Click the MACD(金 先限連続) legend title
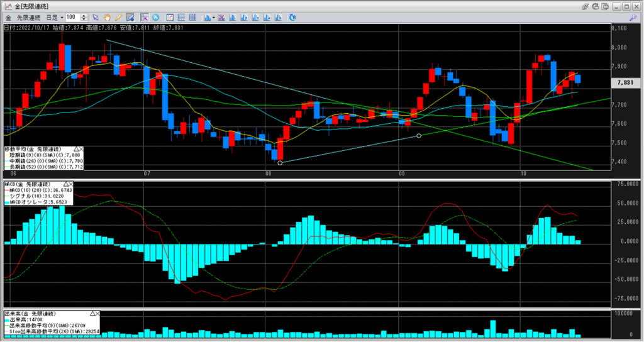 [x=27, y=184]
